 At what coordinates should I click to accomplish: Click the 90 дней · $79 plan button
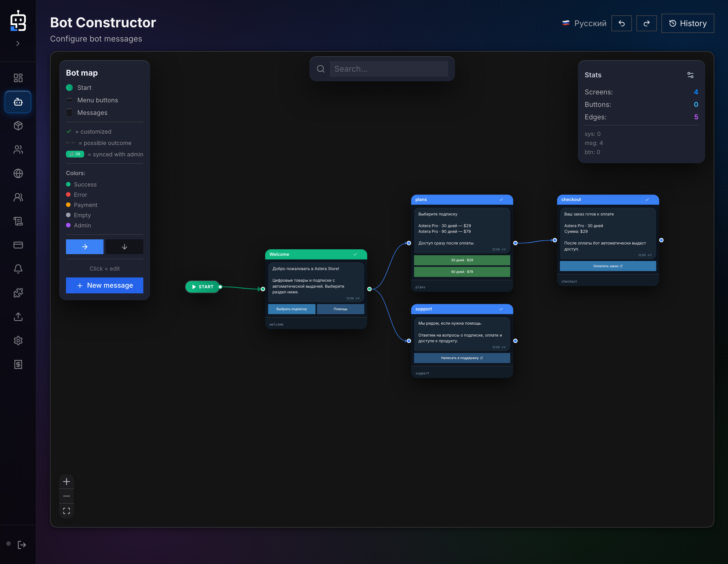click(462, 272)
